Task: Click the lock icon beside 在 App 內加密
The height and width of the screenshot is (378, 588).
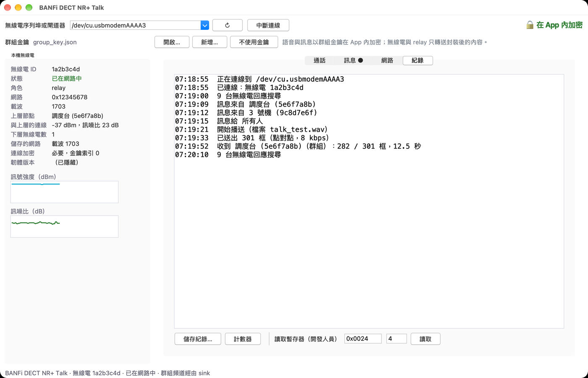Action: click(530, 25)
